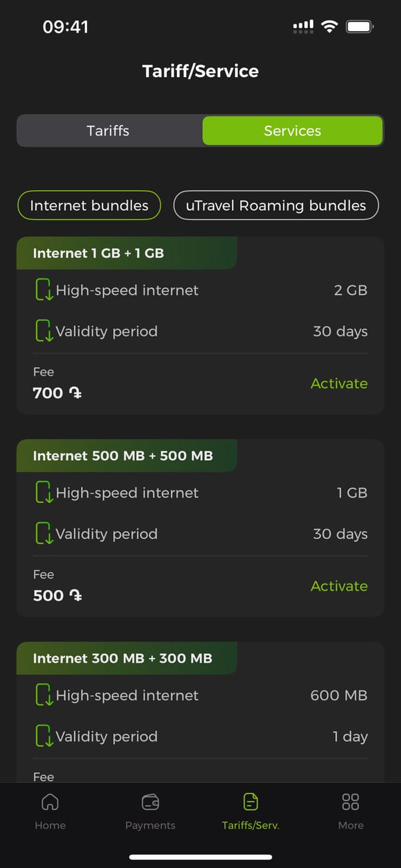
Task: Tap high-speed internet icon in 500 MB bundle
Action: point(44,493)
